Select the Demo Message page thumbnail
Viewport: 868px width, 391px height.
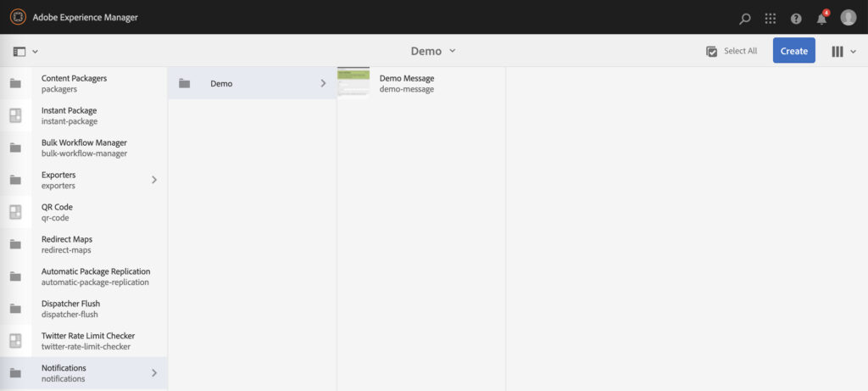click(x=353, y=83)
